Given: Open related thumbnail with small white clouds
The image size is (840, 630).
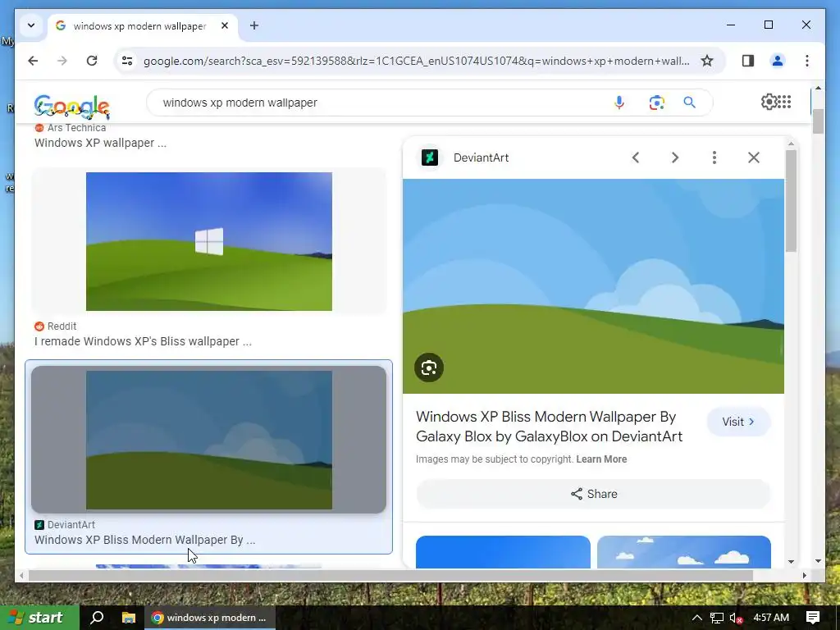Looking at the screenshot, I should (x=684, y=552).
